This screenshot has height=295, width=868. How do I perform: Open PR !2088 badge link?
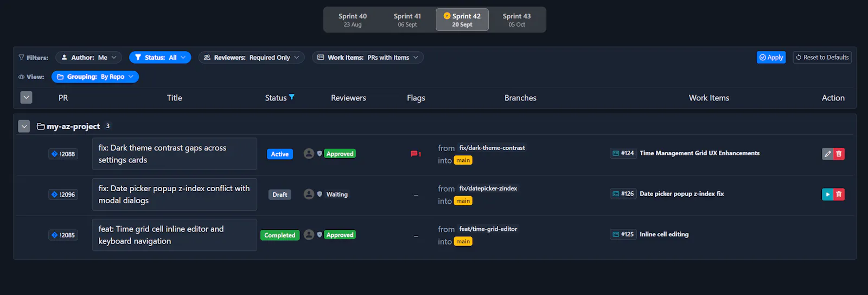pos(63,154)
